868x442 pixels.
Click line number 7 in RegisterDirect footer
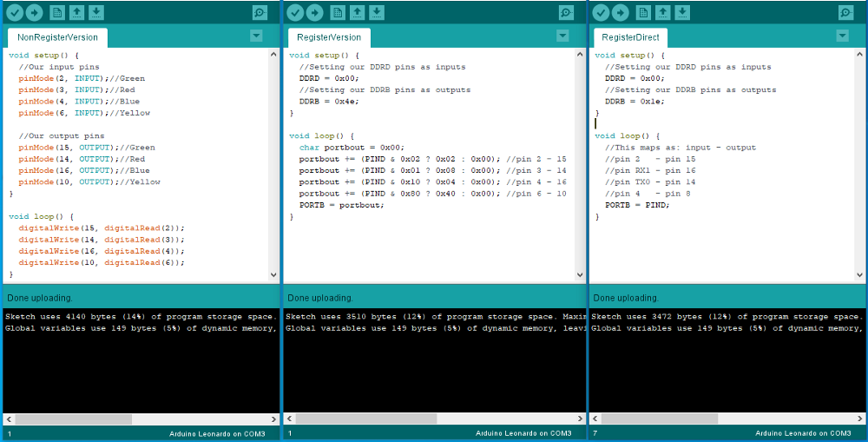coord(595,433)
